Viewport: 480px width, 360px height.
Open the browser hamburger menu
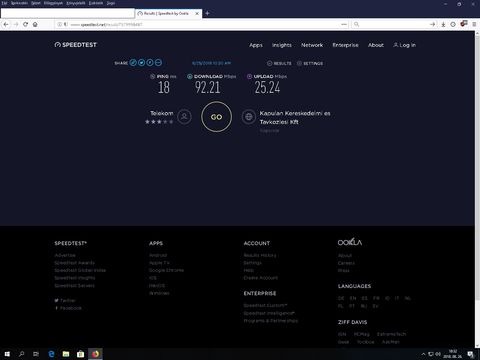coord(474,24)
